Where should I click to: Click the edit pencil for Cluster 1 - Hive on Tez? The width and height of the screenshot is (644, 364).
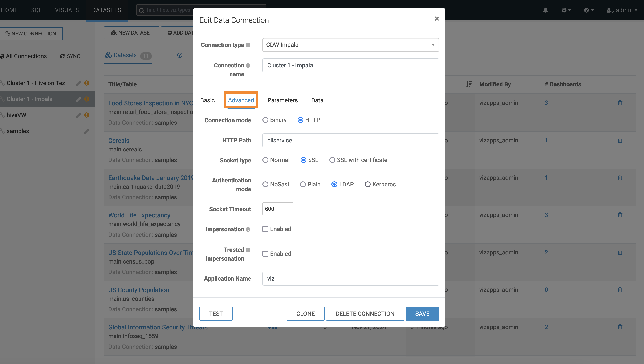(x=78, y=83)
